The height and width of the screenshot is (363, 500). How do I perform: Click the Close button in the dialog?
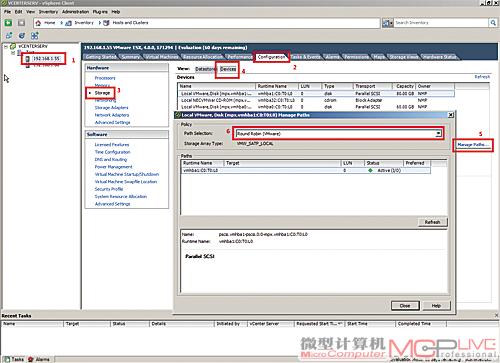[405, 306]
